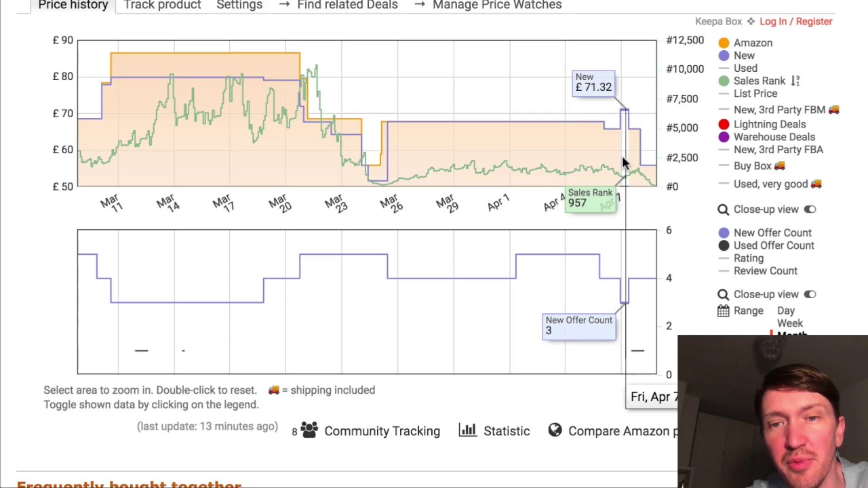This screenshot has height=488, width=868.
Task: Switch the lower Close-up view toggle
Action: pos(810,294)
